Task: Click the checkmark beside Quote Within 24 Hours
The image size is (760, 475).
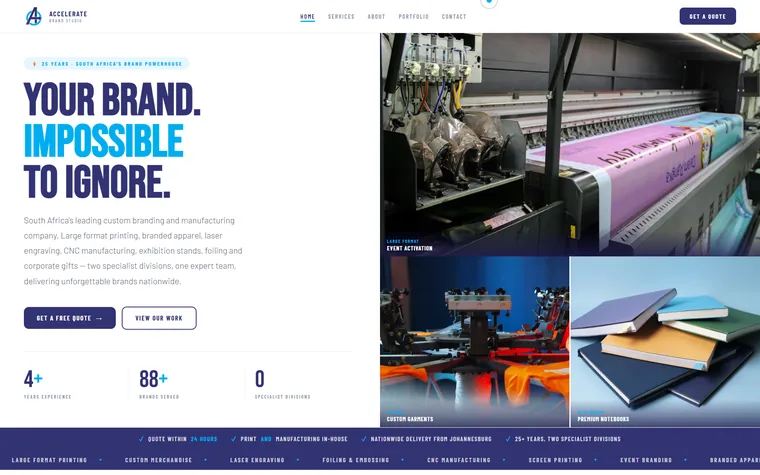Action: (x=142, y=439)
